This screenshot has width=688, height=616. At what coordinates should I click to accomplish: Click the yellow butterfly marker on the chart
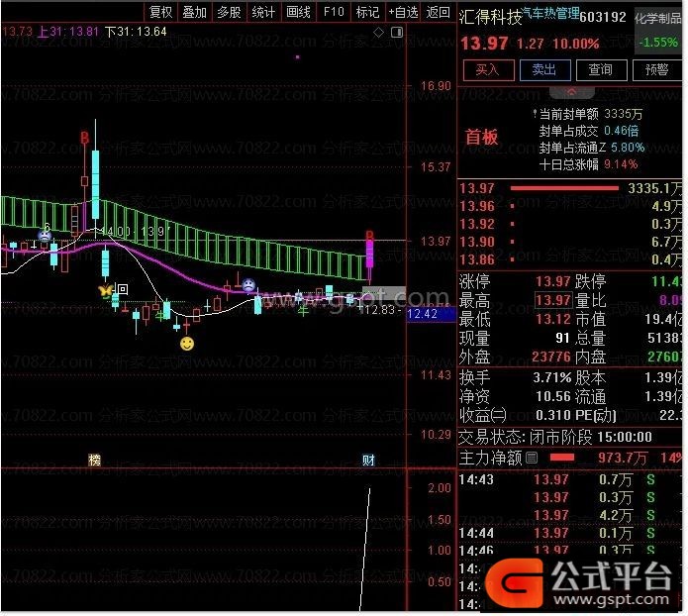(105, 290)
